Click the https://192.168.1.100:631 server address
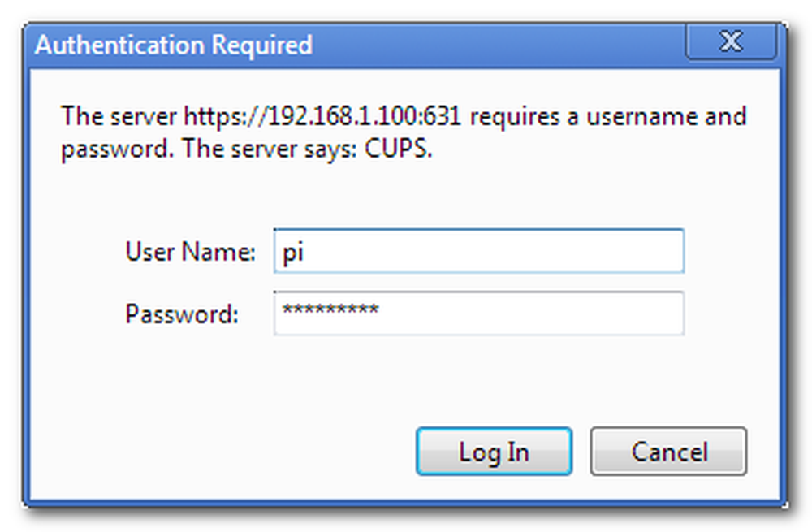This screenshot has height=532, width=812. [x=322, y=116]
